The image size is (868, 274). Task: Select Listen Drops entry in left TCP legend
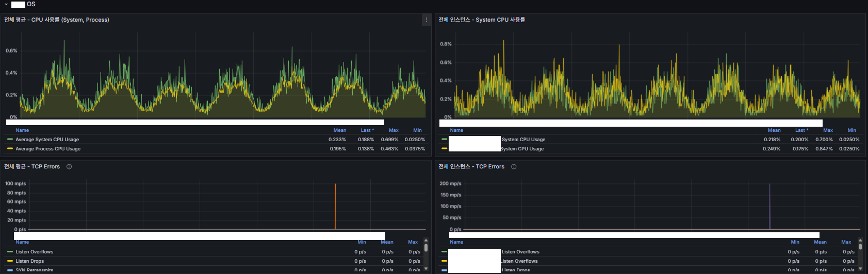point(29,261)
